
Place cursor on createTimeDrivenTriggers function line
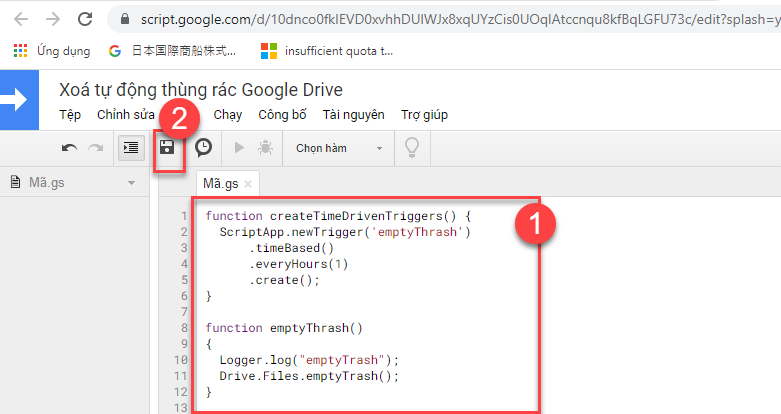338,216
